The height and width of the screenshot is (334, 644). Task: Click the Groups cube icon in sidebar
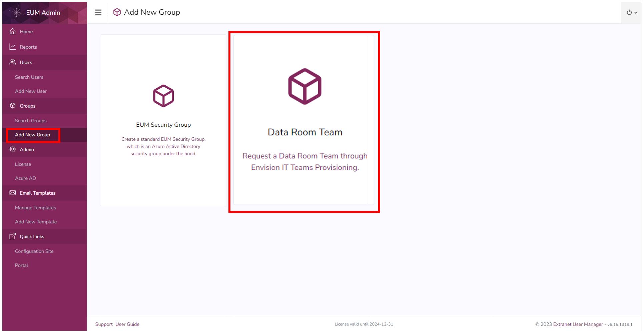click(x=13, y=106)
